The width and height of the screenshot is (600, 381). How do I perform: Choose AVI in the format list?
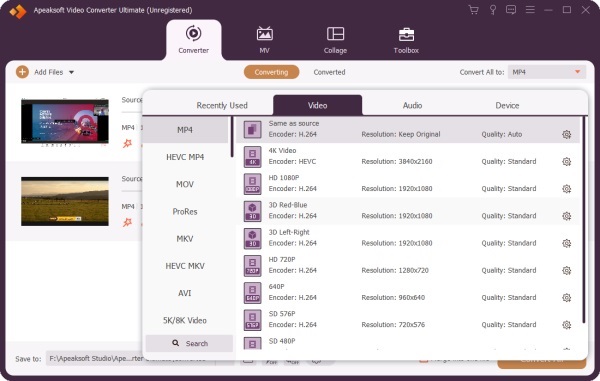point(185,293)
